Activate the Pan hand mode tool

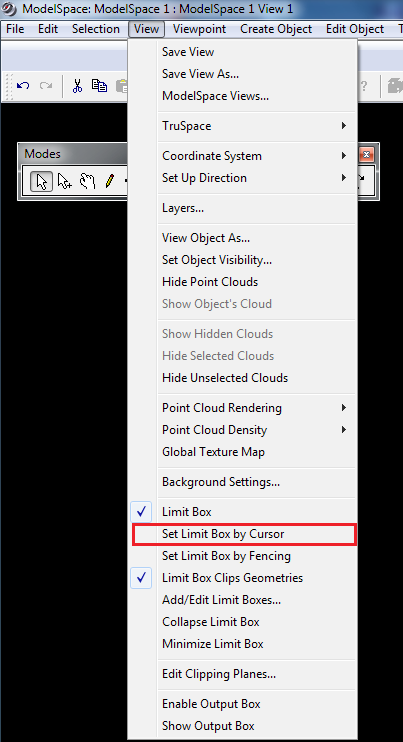tap(87, 181)
